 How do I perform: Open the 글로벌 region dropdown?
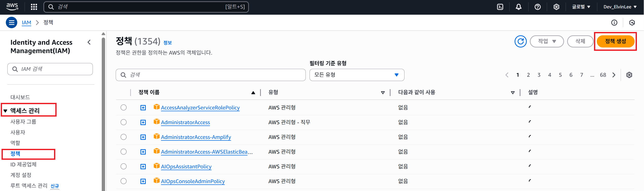[x=581, y=7]
